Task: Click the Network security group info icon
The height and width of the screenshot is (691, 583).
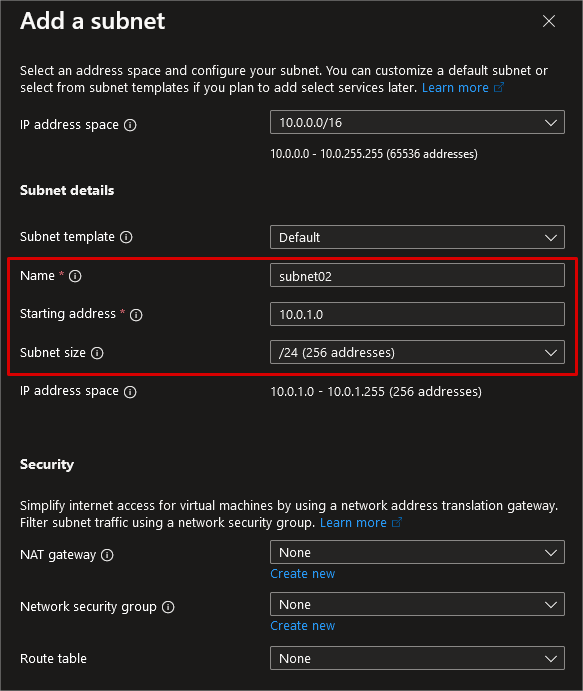Action: tap(168, 607)
